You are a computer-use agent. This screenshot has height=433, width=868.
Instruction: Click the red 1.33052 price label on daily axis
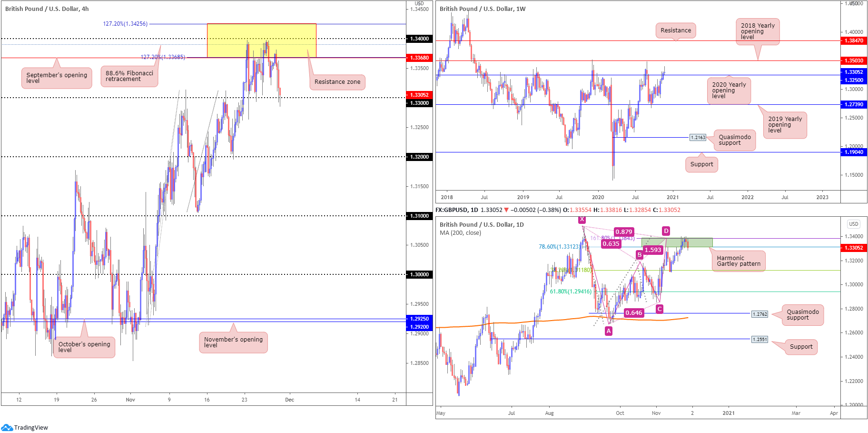point(854,248)
